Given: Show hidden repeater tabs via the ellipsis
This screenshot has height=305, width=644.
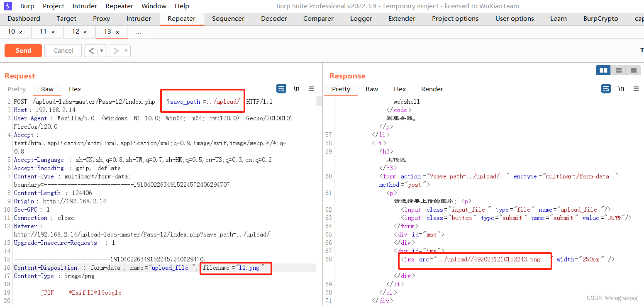Looking at the screenshot, I should point(138,31).
